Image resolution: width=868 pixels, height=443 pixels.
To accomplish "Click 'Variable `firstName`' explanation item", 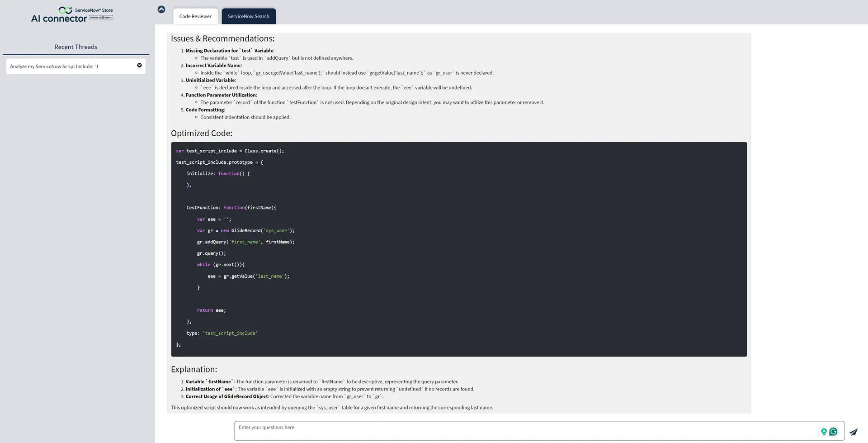I will pyautogui.click(x=322, y=381).
